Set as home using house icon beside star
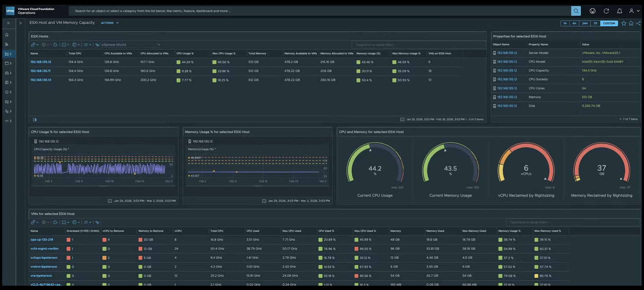Screen dimensions: 644x290 coord(631,23)
